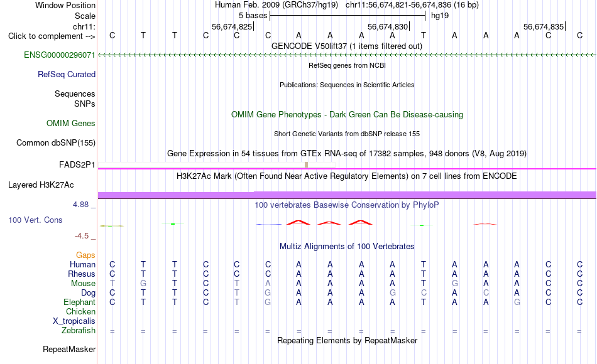Select the Dog alignment row label
This screenshot has height=364, width=597.
88,293
